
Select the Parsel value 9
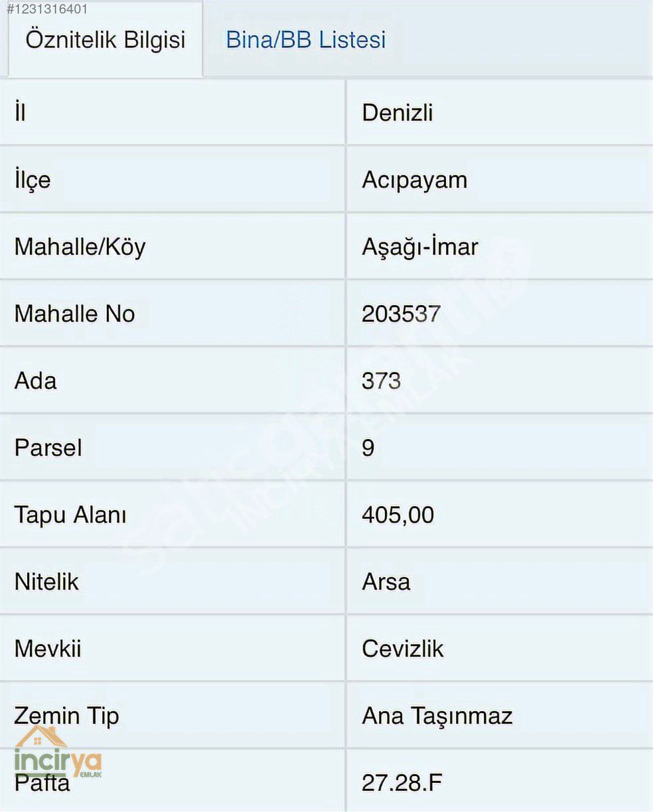point(368,448)
